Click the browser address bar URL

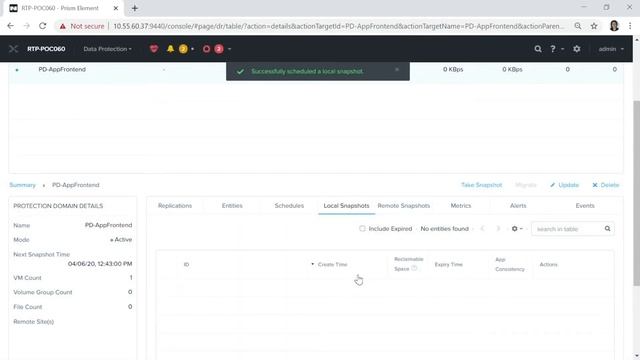338,26
